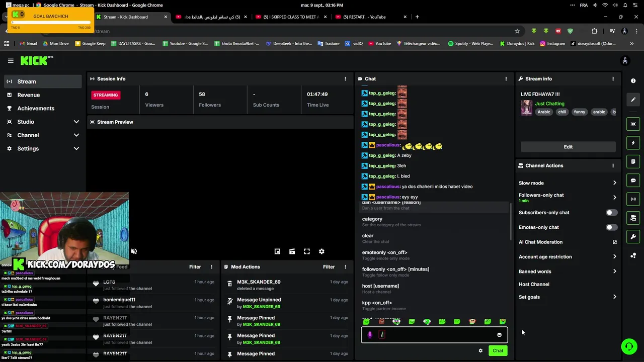Toggle the chat bubble widget icon in sidebar
Viewport: 644px width, 362px height.
tap(633, 180)
